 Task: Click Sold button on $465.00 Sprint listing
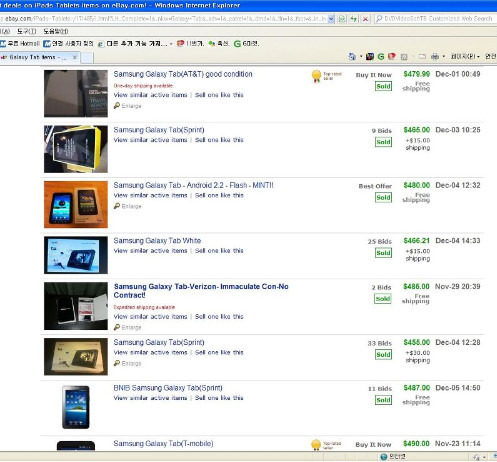tap(383, 142)
